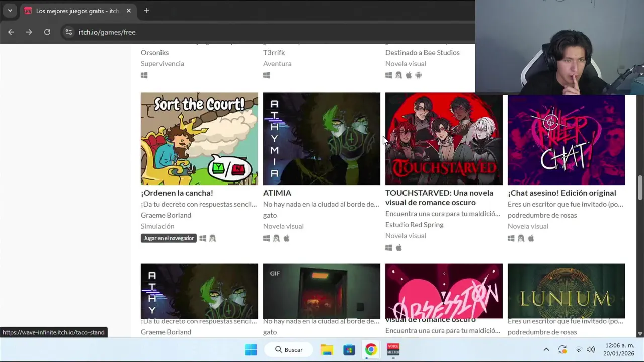Reload the itch.io page
This screenshot has height=362, width=644.
(x=47, y=32)
